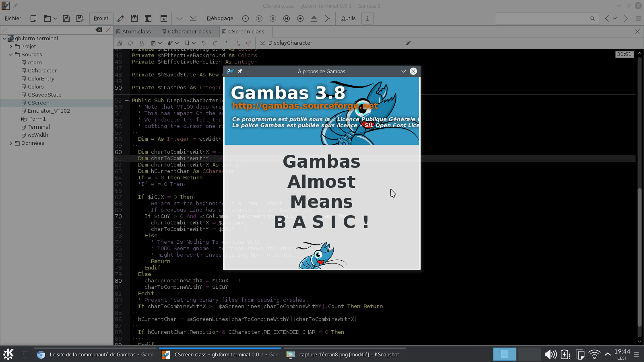Open the Fichier menu
This screenshot has height=362, width=644.
tap(13, 19)
